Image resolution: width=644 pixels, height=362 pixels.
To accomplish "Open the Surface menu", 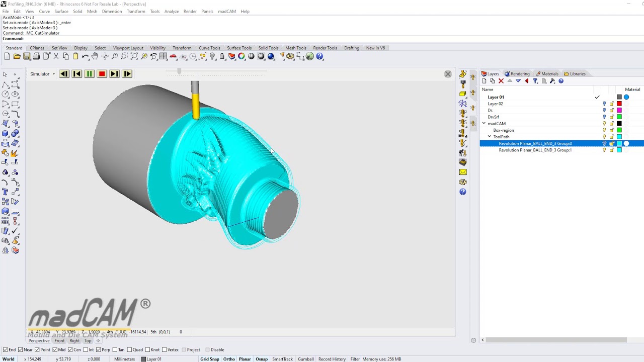I will click(x=61, y=12).
